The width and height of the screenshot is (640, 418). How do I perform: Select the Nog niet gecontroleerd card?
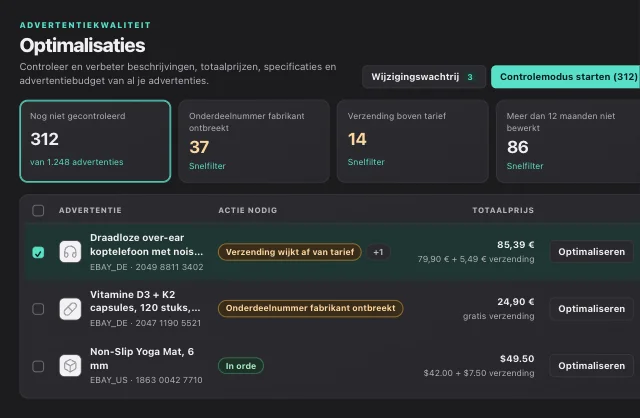coord(95,141)
